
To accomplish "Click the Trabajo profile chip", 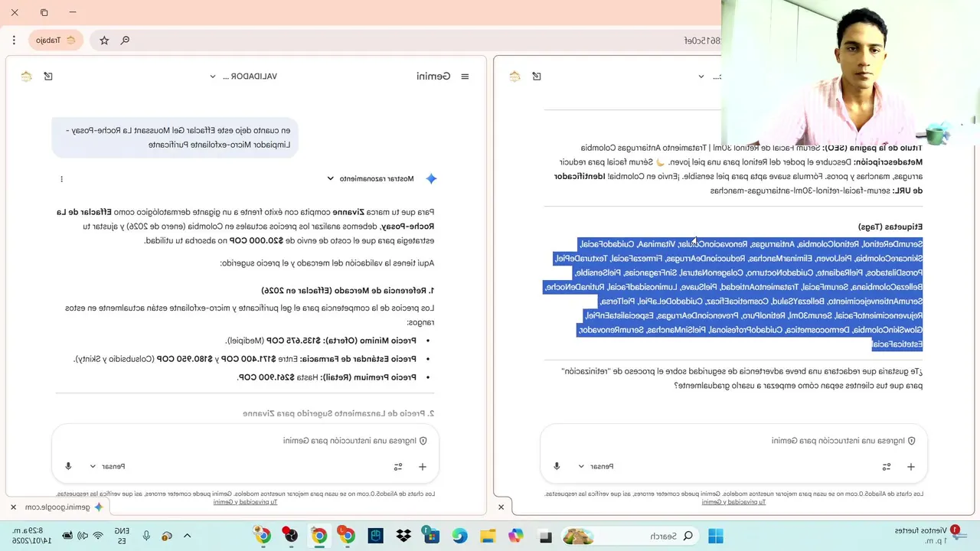I will coord(56,40).
